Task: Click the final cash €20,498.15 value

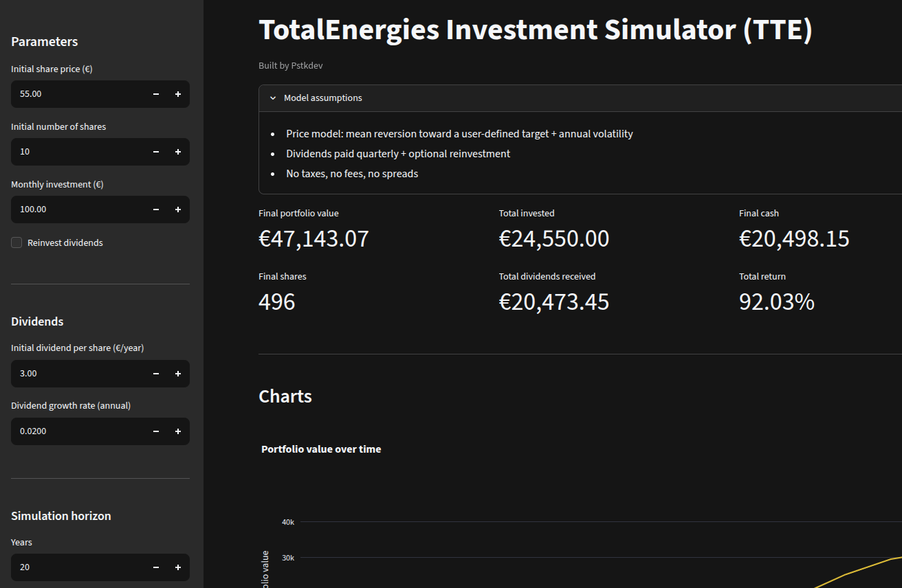Action: point(794,238)
